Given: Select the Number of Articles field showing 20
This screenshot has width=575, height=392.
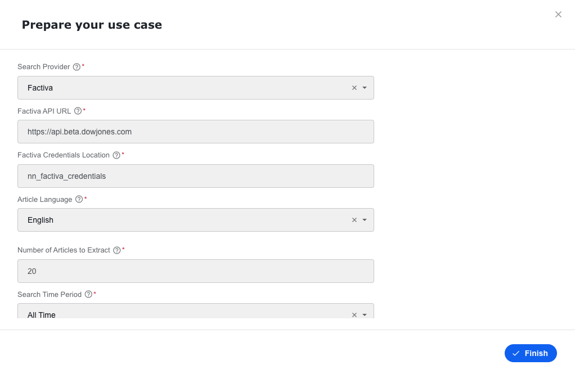Looking at the screenshot, I should tap(196, 271).
